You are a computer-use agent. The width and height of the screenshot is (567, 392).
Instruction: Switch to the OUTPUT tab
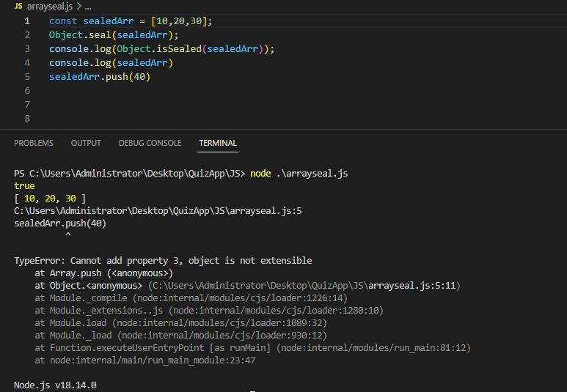point(86,143)
